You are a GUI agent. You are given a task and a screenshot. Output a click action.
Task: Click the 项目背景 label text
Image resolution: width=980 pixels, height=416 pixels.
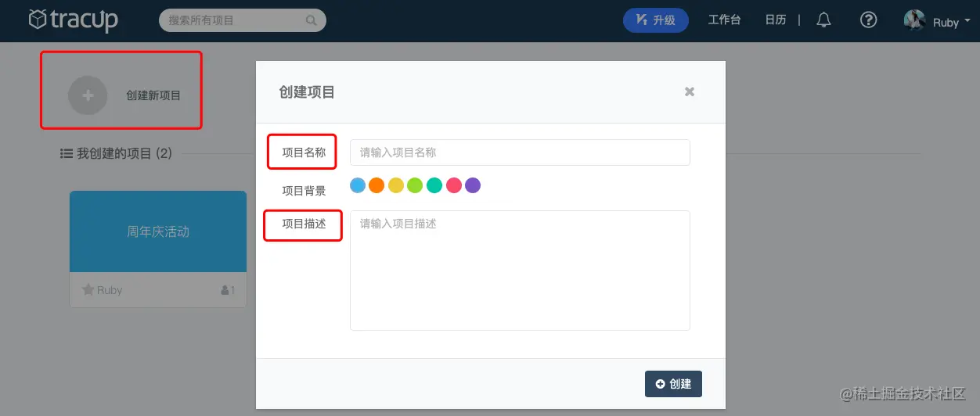304,190
